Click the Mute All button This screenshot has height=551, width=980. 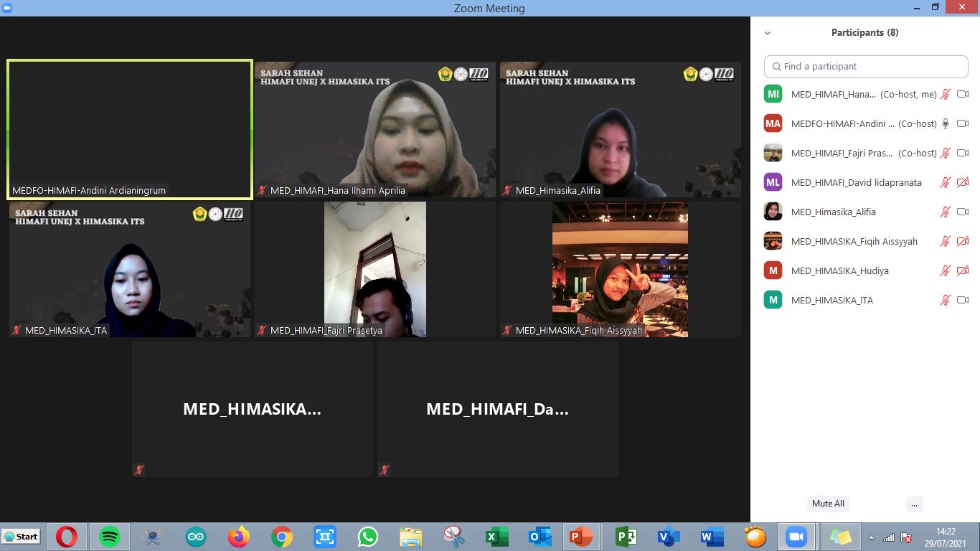pos(828,504)
